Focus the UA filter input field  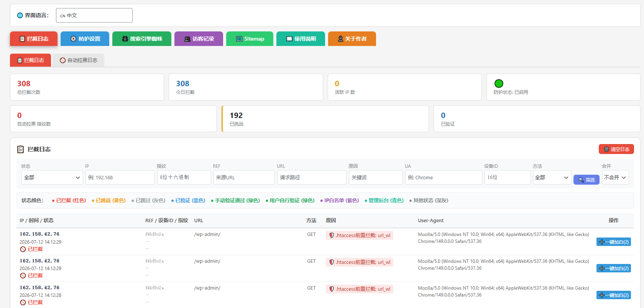tap(444, 177)
